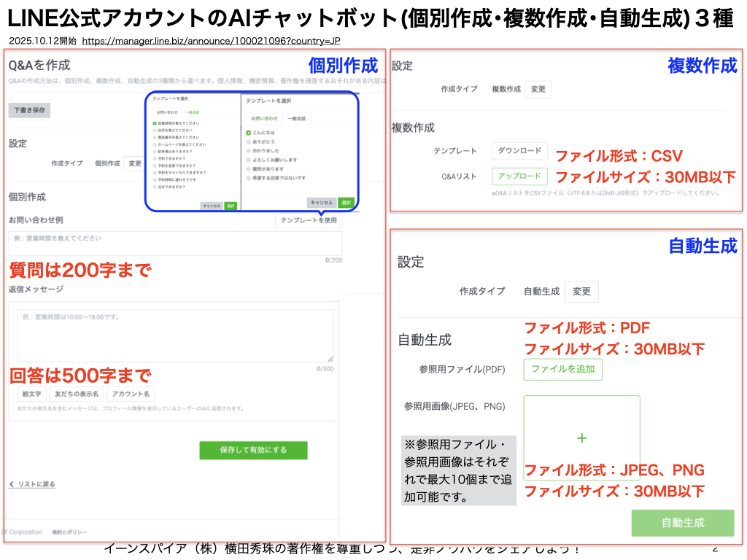Insert the アカウント名 placeholder

click(x=131, y=394)
